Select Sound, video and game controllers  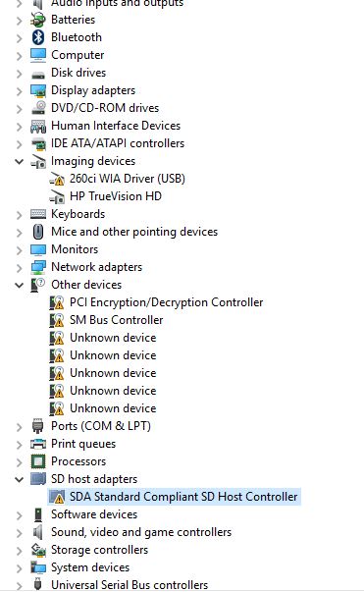pos(141,532)
